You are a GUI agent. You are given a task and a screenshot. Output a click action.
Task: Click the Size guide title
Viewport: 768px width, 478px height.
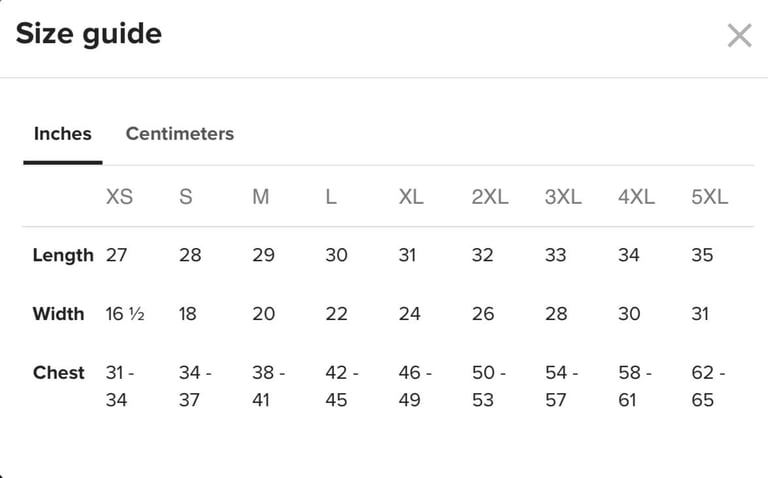point(89,34)
